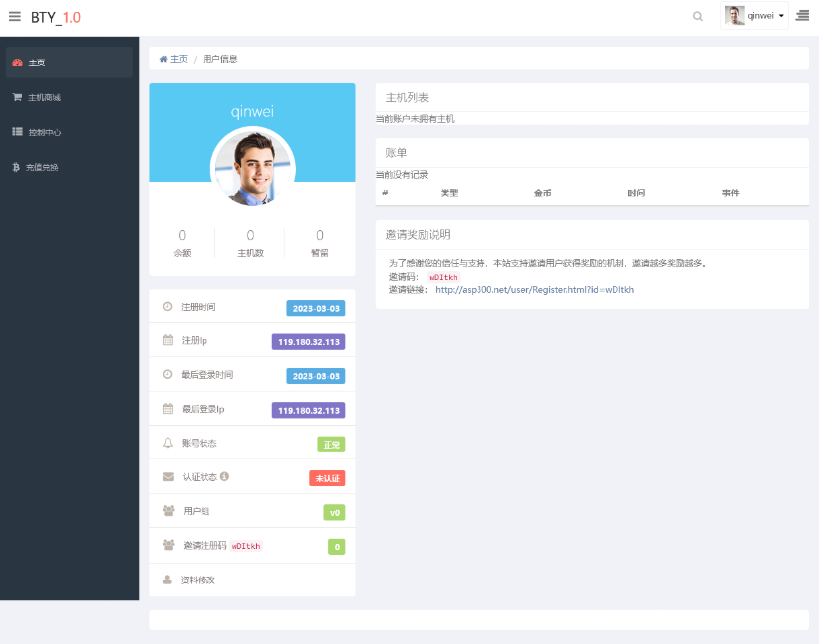Toggle the hamburger sidebar menu icon

click(x=15, y=16)
